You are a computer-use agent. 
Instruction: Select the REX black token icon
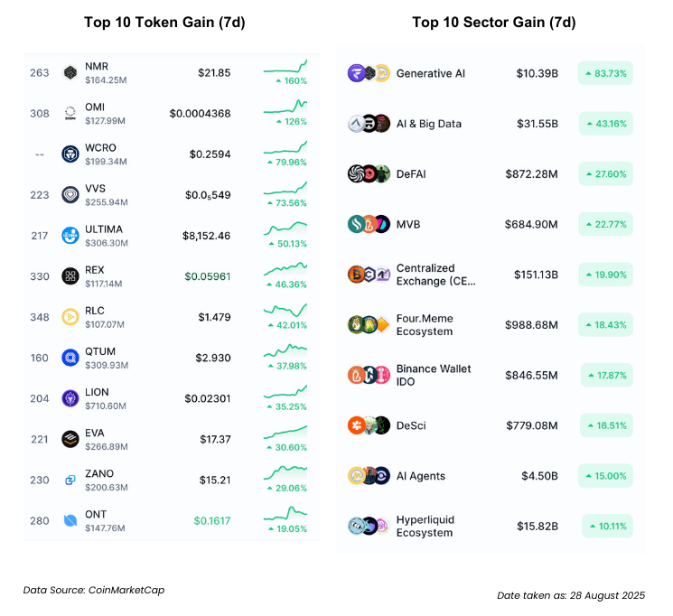tap(70, 276)
